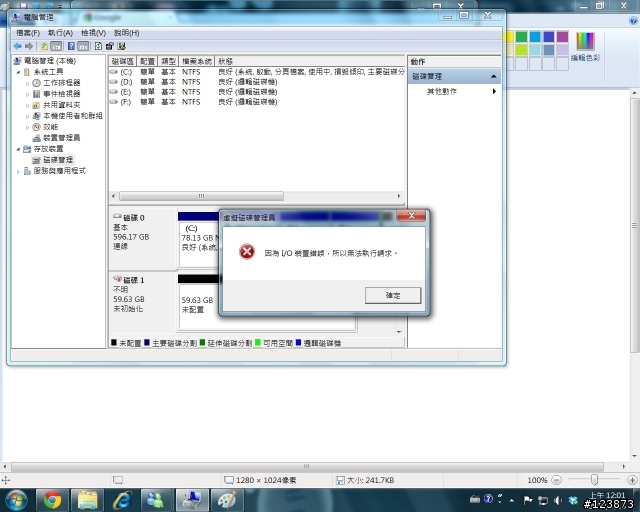This screenshot has width=640, height=512.
Task: Sort by the 磁碟區 column header
Action: coord(122,61)
